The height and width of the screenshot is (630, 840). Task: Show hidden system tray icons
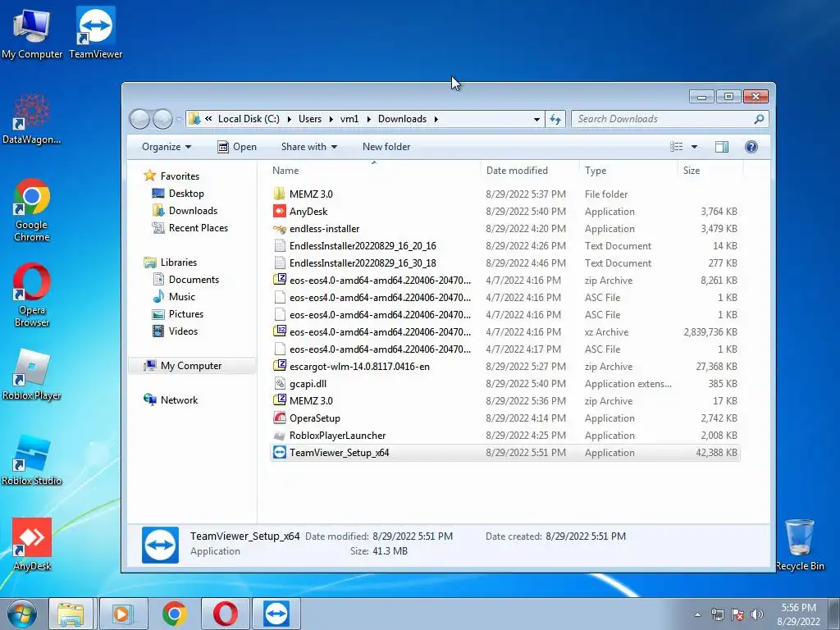click(697, 614)
